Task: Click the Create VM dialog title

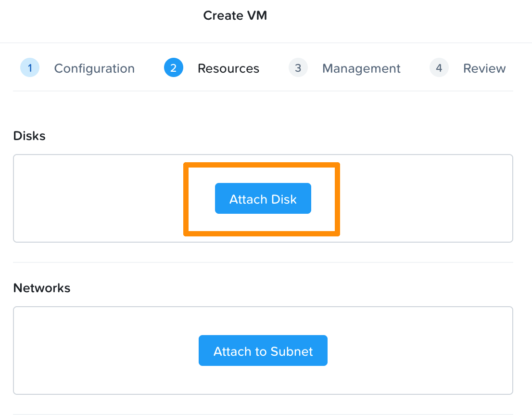Action: [235, 15]
